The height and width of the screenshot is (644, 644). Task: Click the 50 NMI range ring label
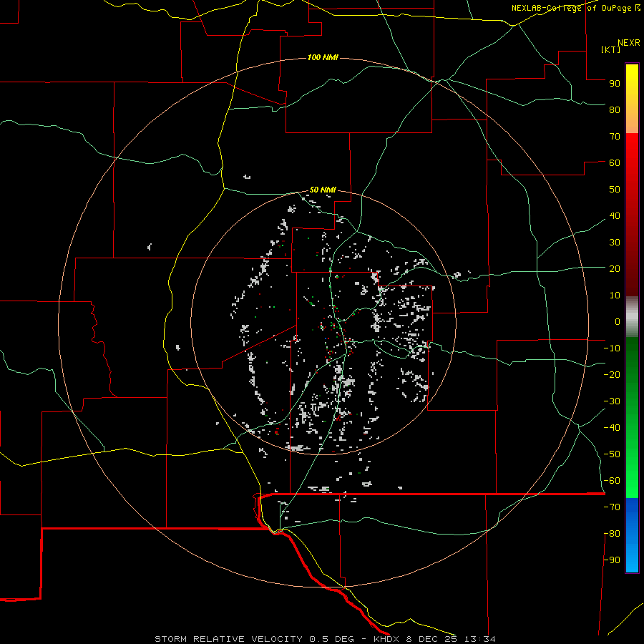(x=323, y=190)
